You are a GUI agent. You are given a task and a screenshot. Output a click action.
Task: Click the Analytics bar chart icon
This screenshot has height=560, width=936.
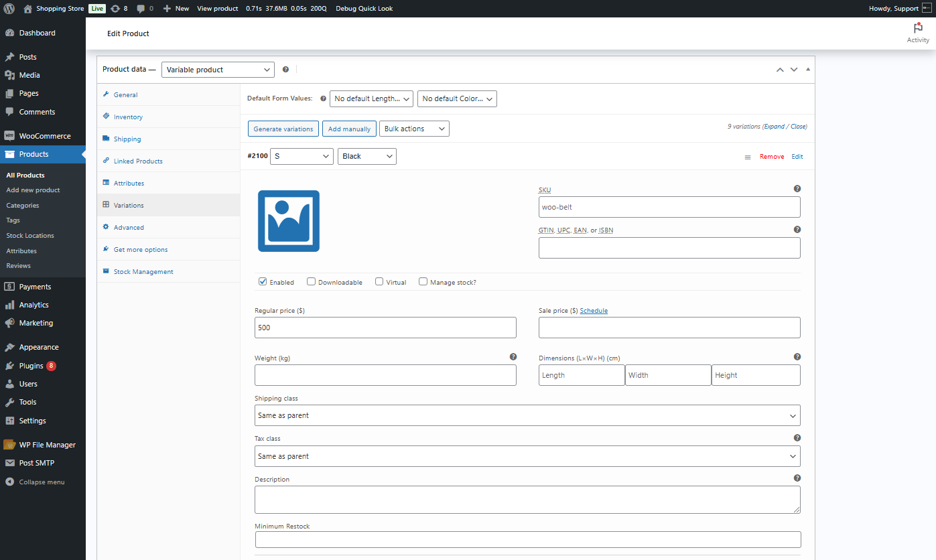pos(9,305)
